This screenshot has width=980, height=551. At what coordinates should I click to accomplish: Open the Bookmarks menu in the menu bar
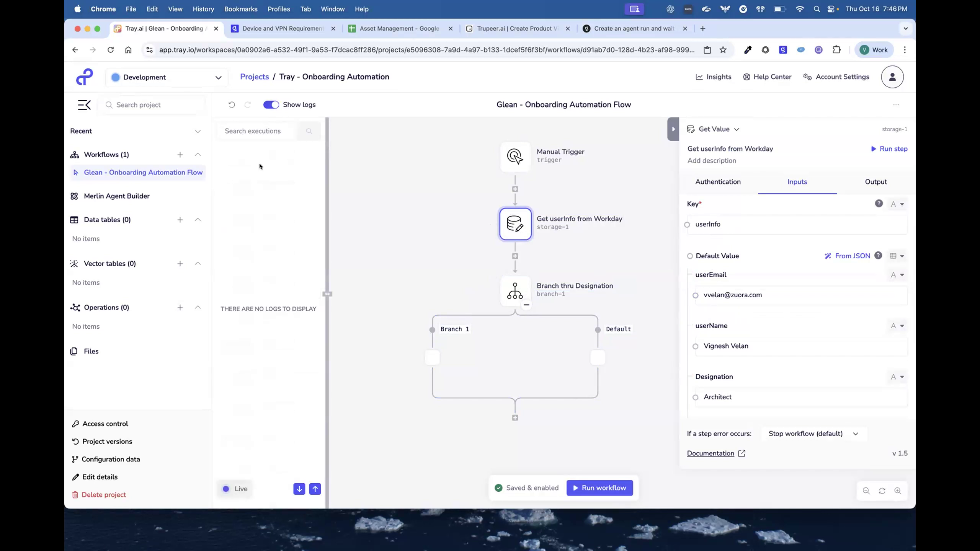coord(240,9)
